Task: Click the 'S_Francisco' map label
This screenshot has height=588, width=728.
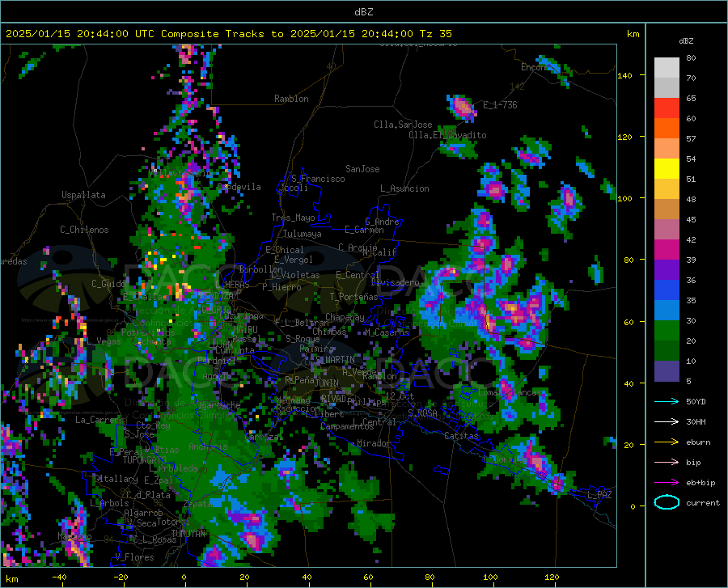Action: [318, 179]
